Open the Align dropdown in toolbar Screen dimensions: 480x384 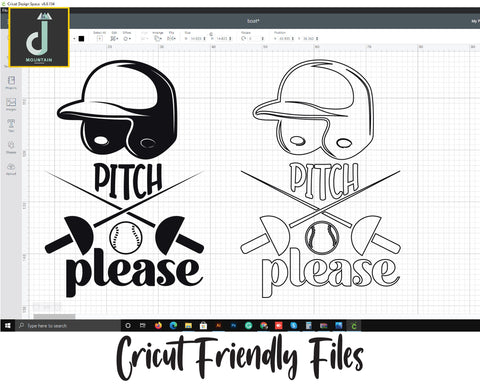pos(144,37)
